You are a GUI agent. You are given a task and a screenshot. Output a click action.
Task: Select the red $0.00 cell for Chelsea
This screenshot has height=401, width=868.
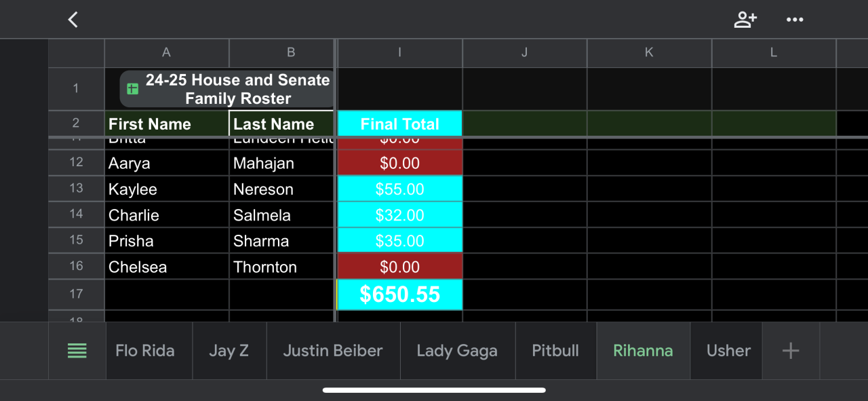400,267
